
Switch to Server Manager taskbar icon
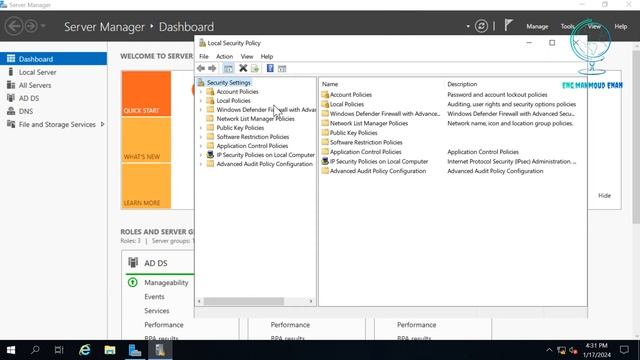coord(135,350)
